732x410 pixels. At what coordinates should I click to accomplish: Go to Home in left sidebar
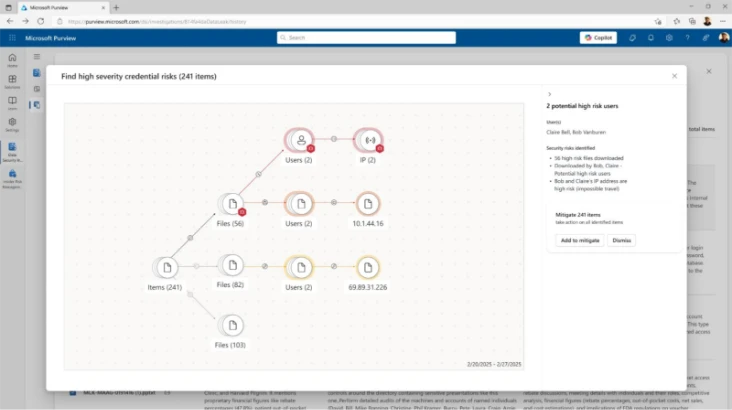pos(12,60)
